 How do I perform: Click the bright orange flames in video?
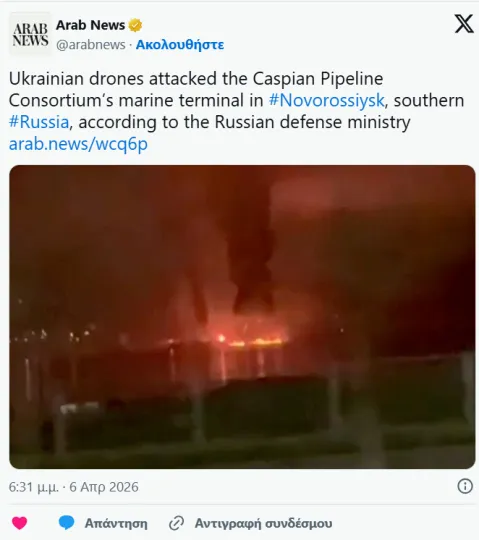[x=251, y=341]
